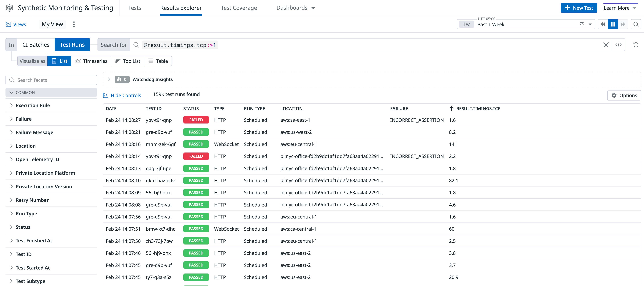Expand the Retry Number facet

coord(51,200)
